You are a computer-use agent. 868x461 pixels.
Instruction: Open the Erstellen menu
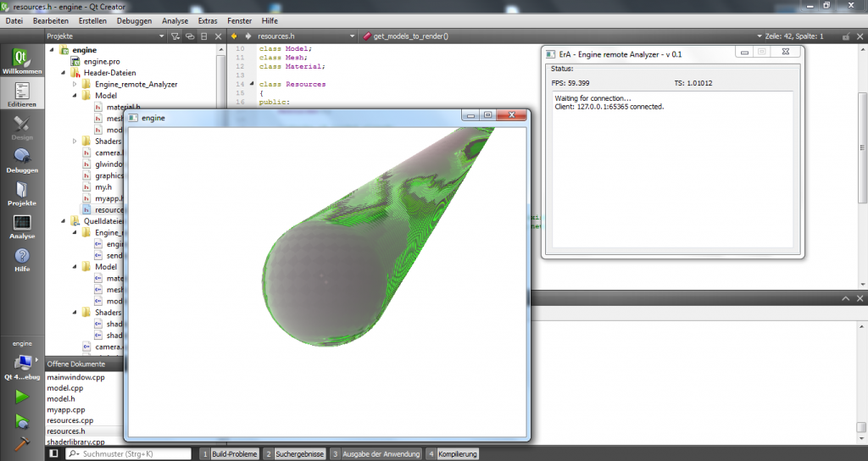pyautogui.click(x=92, y=20)
